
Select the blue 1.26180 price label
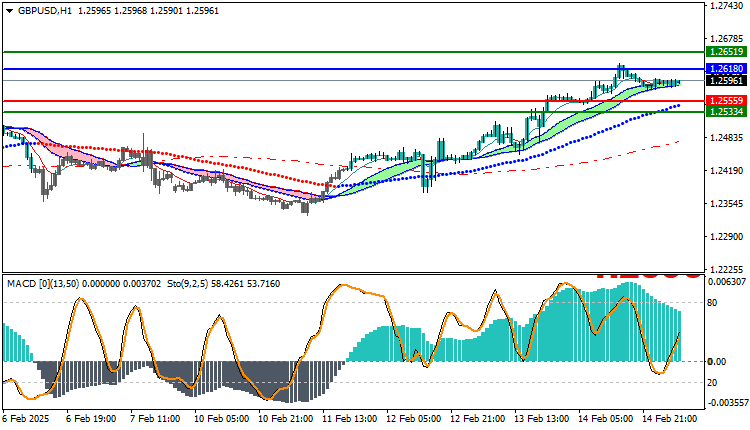click(727, 69)
